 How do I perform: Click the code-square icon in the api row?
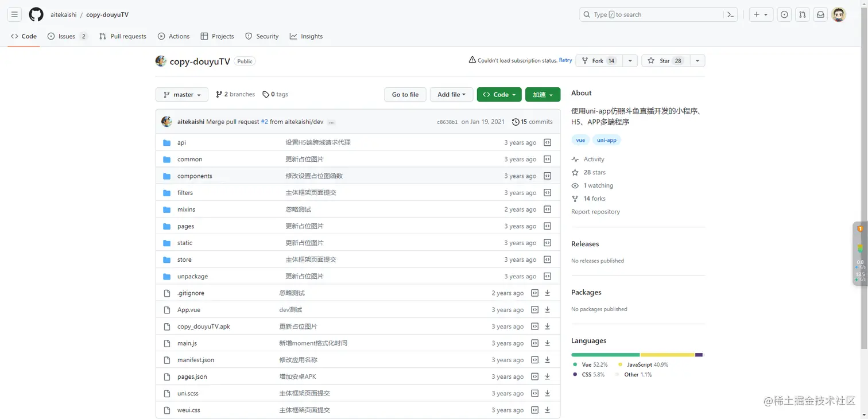[x=548, y=142]
